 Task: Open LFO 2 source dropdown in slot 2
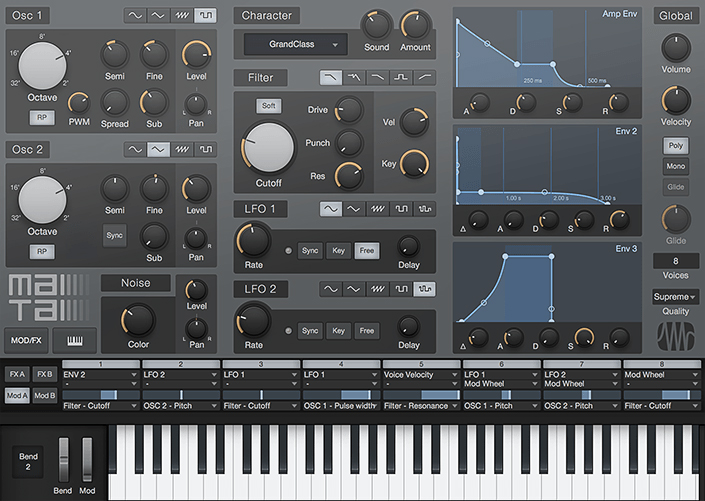180,375
